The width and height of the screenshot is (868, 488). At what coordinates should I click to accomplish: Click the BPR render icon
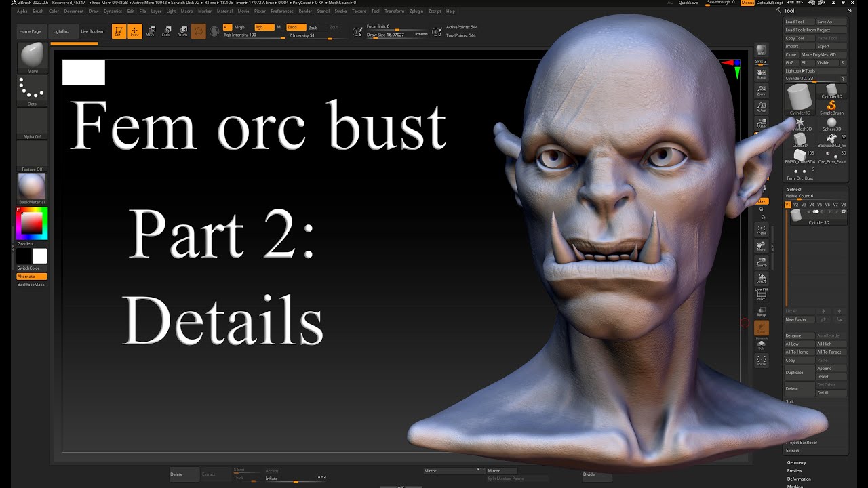click(762, 49)
